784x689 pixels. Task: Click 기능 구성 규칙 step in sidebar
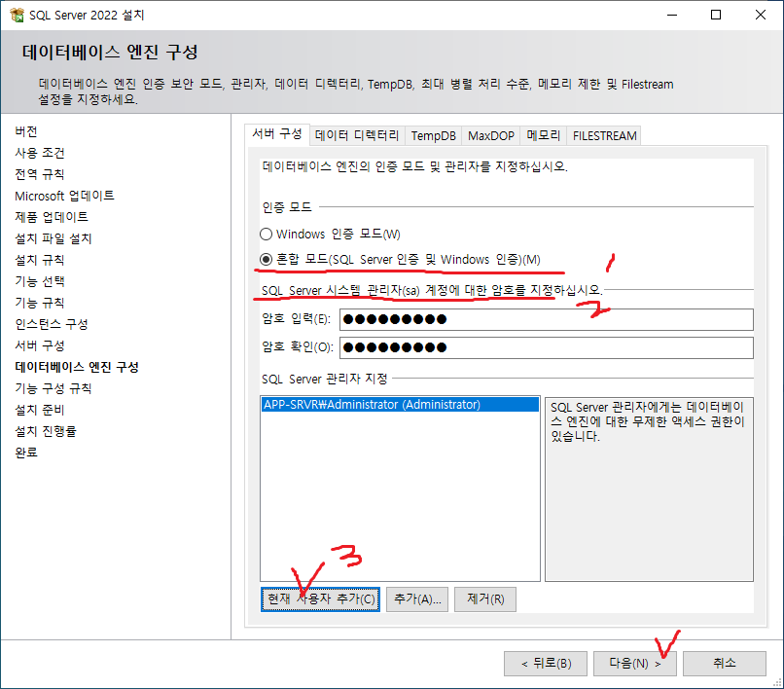[53, 388]
